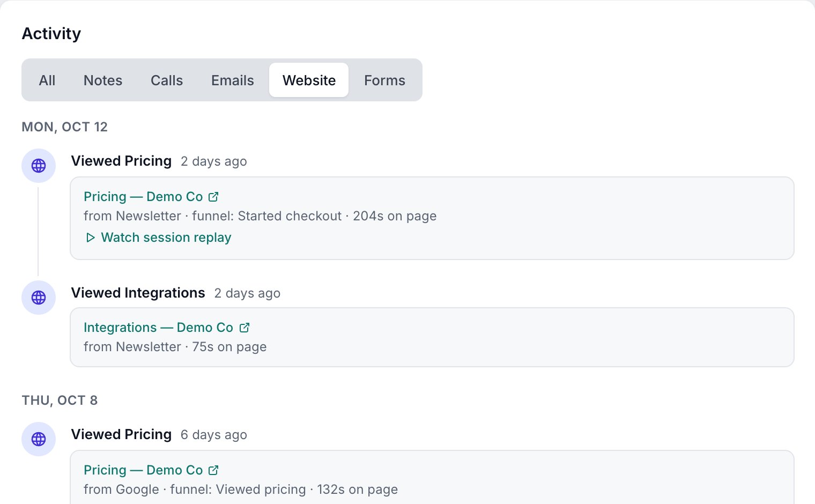Click the 2 days ago timestamp next to Viewed Integrations
Image resolution: width=815 pixels, height=504 pixels.
click(x=247, y=293)
